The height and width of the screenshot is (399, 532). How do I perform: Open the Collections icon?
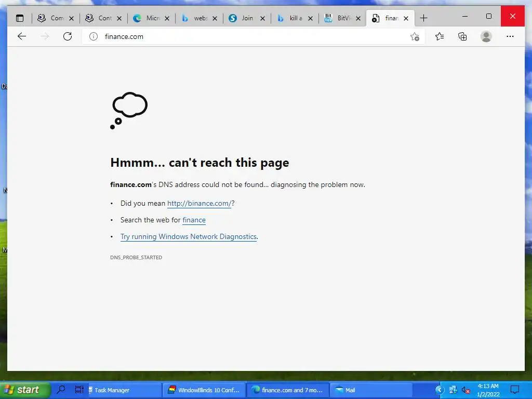point(462,36)
